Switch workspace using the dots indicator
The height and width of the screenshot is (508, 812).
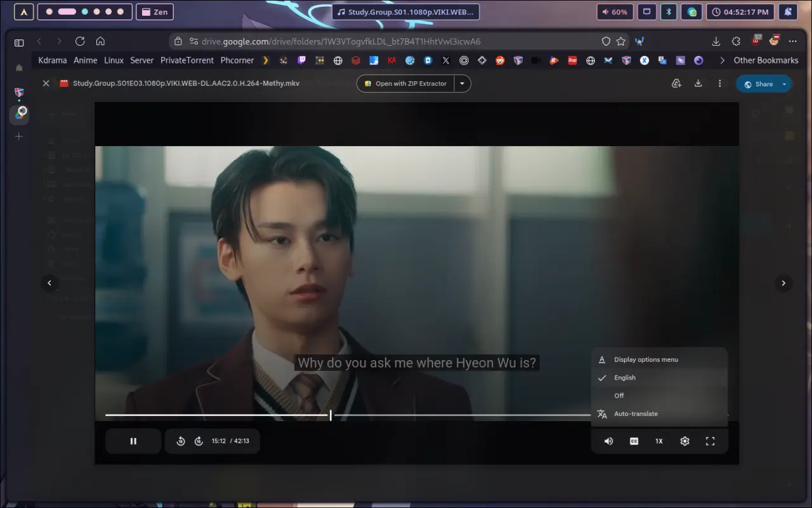pyautogui.click(x=85, y=12)
